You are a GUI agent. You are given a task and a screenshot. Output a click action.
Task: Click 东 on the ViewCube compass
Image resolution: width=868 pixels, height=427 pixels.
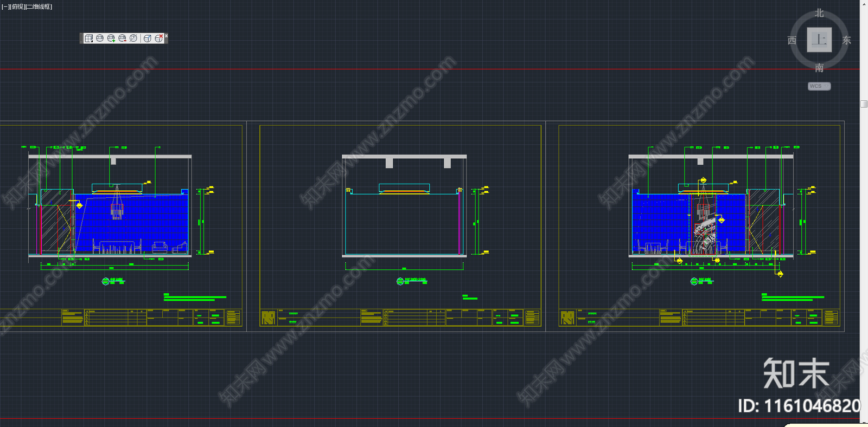coord(847,40)
